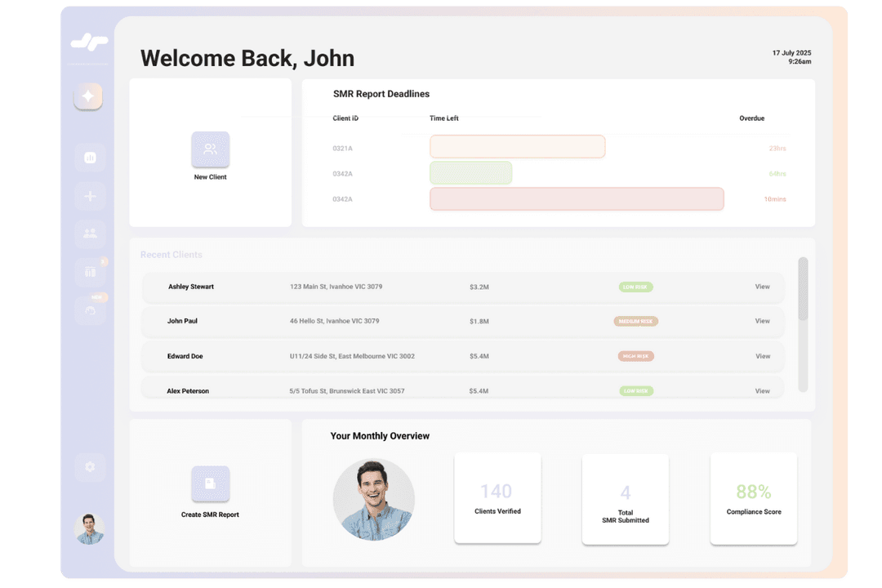Click the plus icon in the sidebar
Screen dimensions: 882x588
point(90,196)
